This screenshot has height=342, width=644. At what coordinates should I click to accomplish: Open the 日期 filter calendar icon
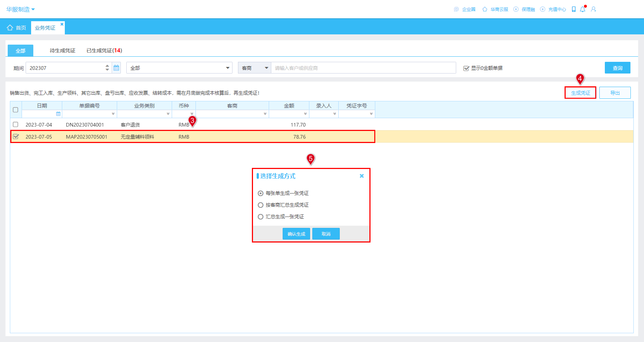click(58, 114)
